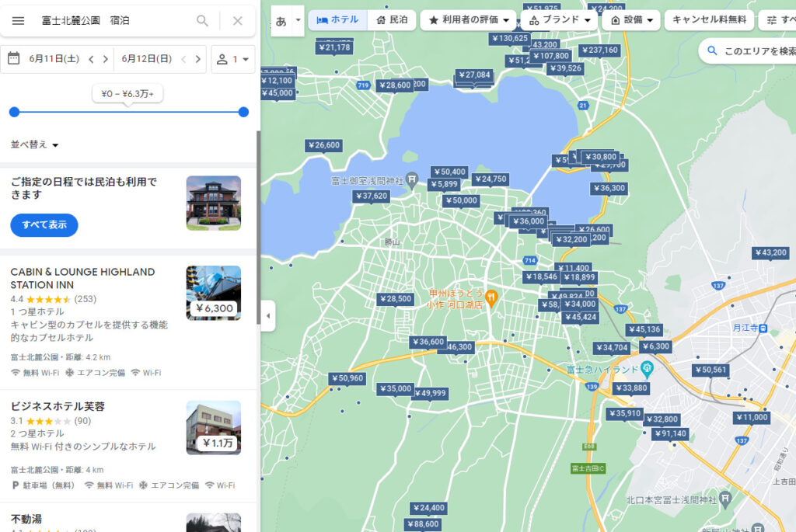The width and height of the screenshot is (796, 532).
Task: Open guest count dropdown
Action: click(233, 59)
